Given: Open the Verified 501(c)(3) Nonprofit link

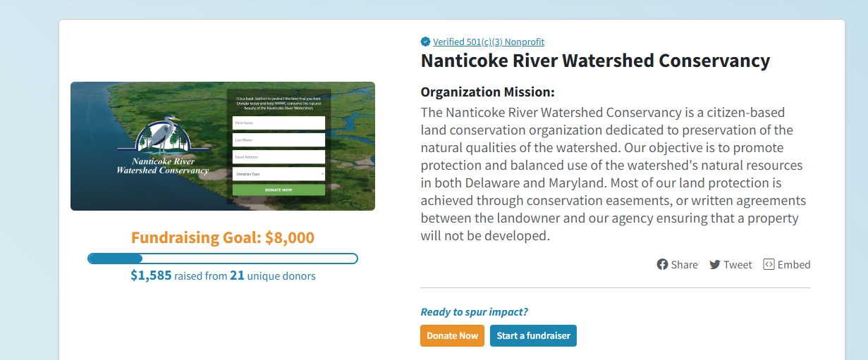Looking at the screenshot, I should click(489, 42).
